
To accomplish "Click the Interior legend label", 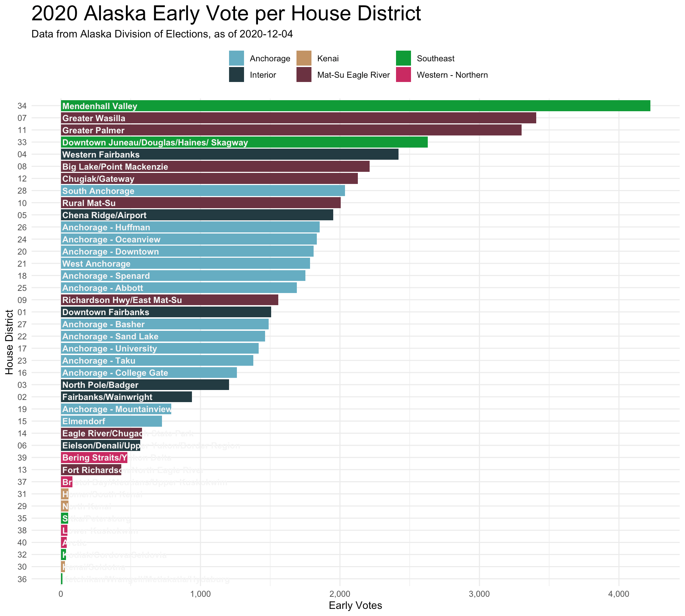I will [263, 75].
